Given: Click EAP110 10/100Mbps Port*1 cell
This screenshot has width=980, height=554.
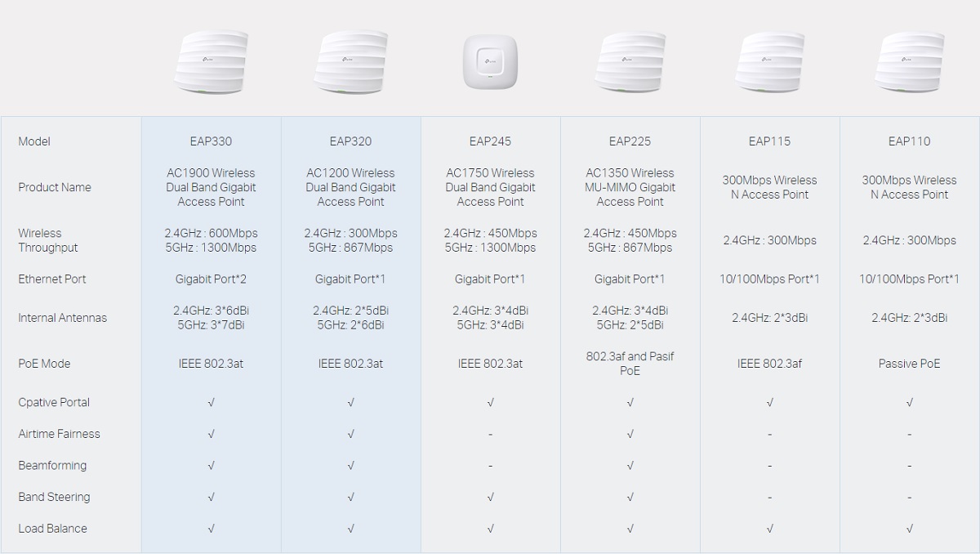Looking at the screenshot, I should [x=909, y=279].
